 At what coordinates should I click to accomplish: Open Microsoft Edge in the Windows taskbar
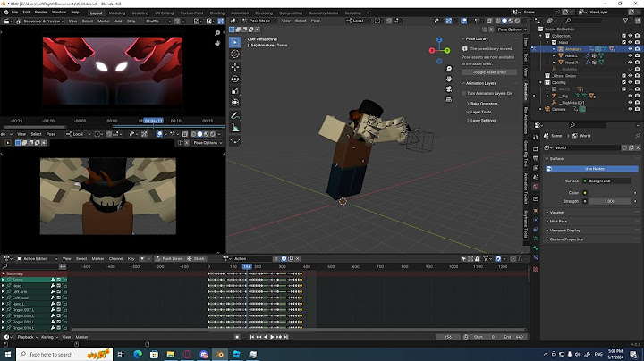pos(138,355)
